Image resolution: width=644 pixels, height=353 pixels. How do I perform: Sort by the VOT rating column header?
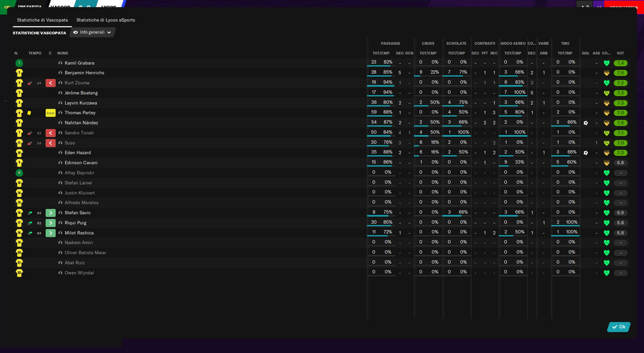click(x=620, y=53)
